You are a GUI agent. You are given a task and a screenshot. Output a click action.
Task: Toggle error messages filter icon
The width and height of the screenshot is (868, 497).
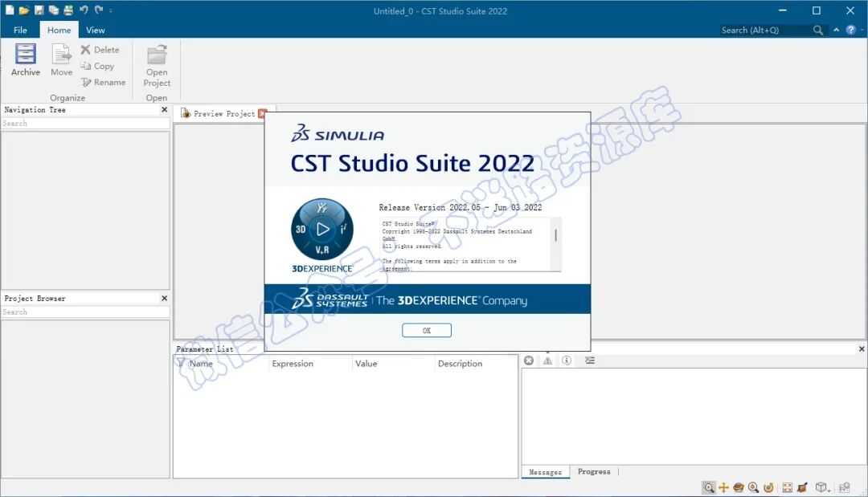tap(529, 361)
